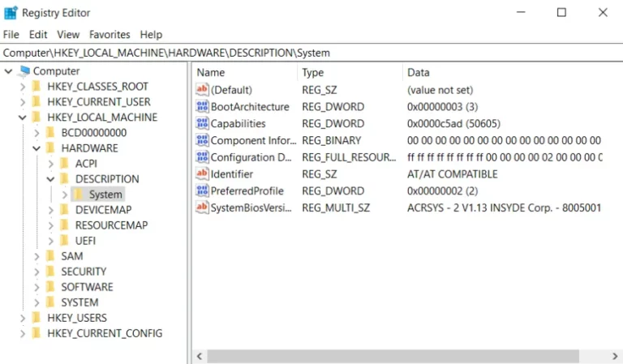The height and width of the screenshot is (364, 623).
Task: Expand the DEVICEMAP key
Action: coord(50,210)
